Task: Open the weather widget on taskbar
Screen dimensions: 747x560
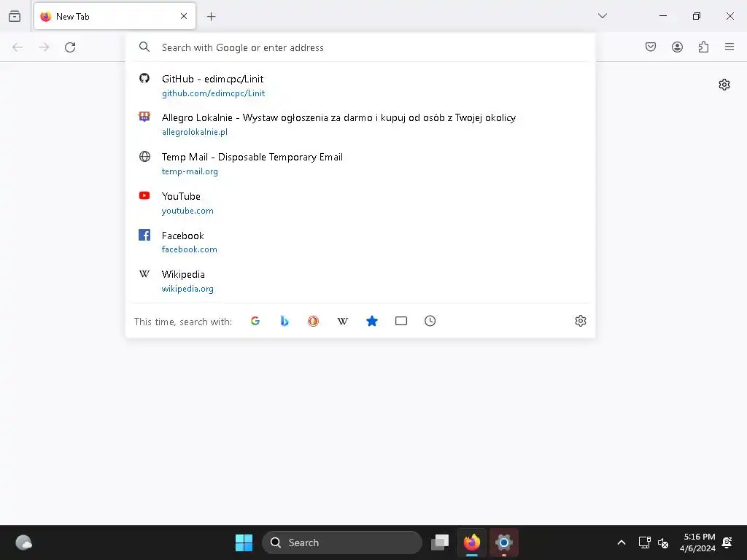Action: pos(24,542)
